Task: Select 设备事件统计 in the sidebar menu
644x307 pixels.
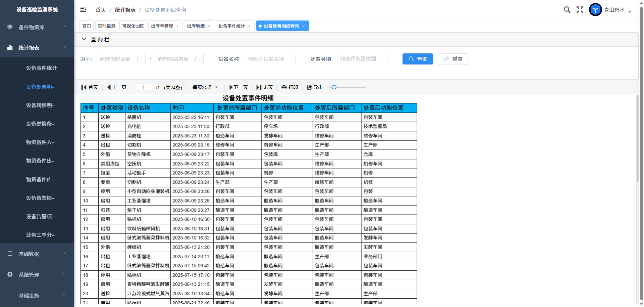Action: pos(41,68)
